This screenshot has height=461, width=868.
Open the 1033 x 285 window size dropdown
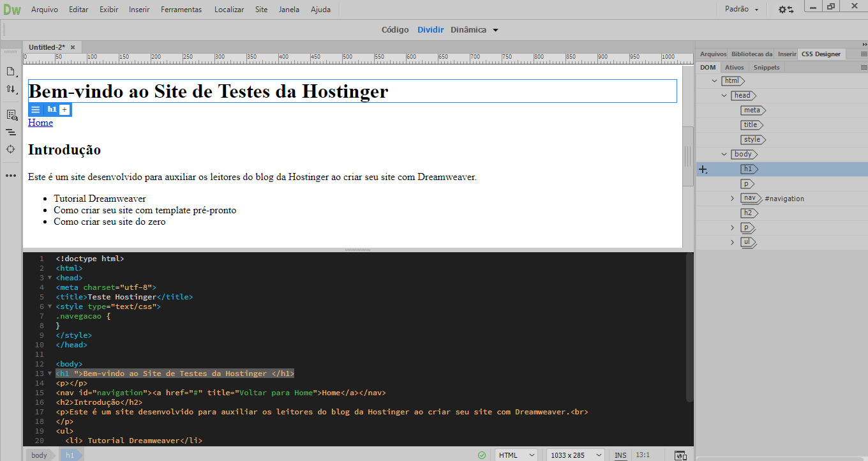point(576,455)
